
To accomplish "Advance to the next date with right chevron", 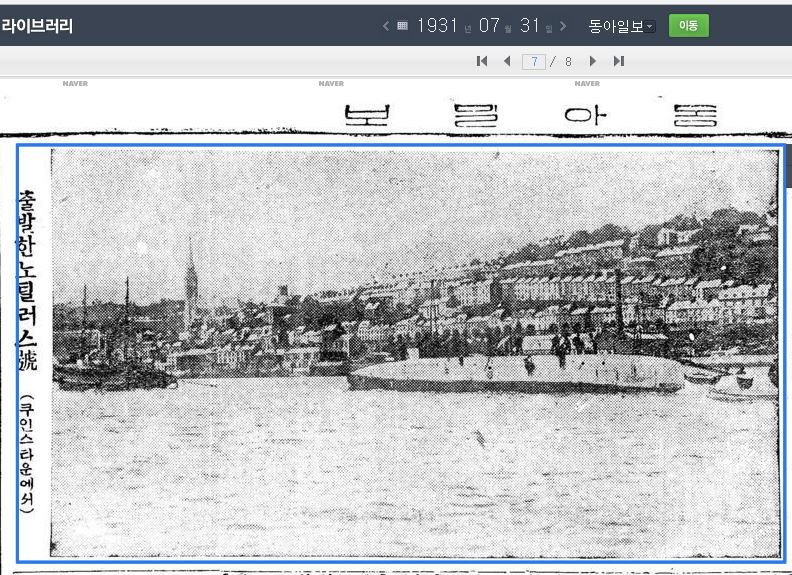I will coord(563,26).
